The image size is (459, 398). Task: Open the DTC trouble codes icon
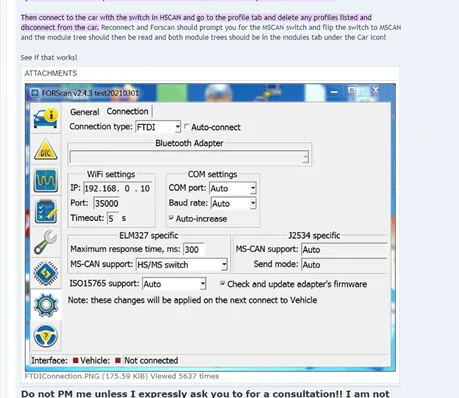[x=46, y=150]
